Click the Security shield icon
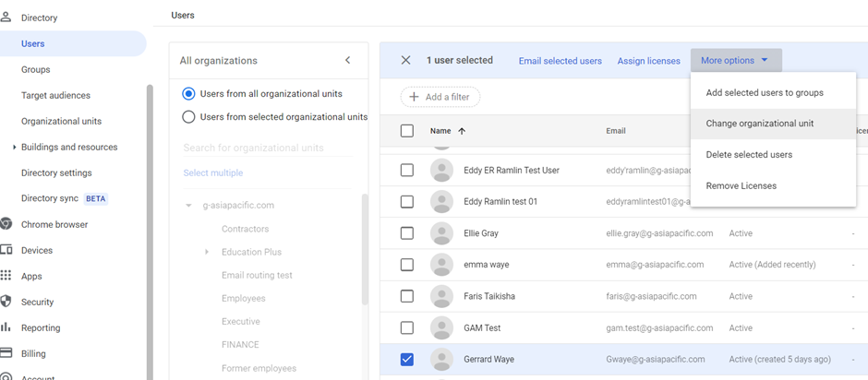Screen dimensions: 868x380 6,302
